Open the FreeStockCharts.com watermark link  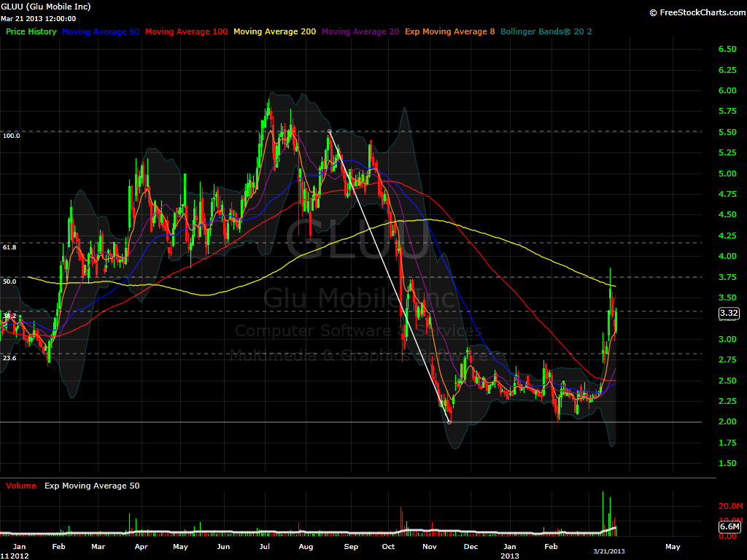tap(697, 12)
